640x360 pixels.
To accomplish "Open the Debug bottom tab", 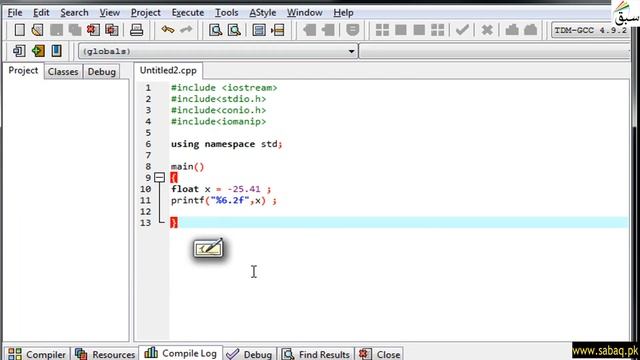I will tap(249, 354).
